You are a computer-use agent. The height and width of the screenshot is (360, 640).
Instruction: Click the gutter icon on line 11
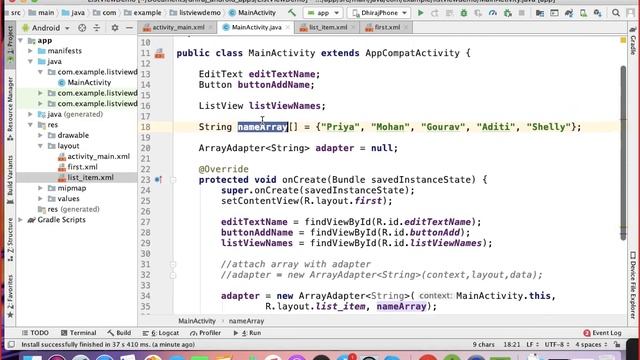pyautogui.click(x=160, y=53)
